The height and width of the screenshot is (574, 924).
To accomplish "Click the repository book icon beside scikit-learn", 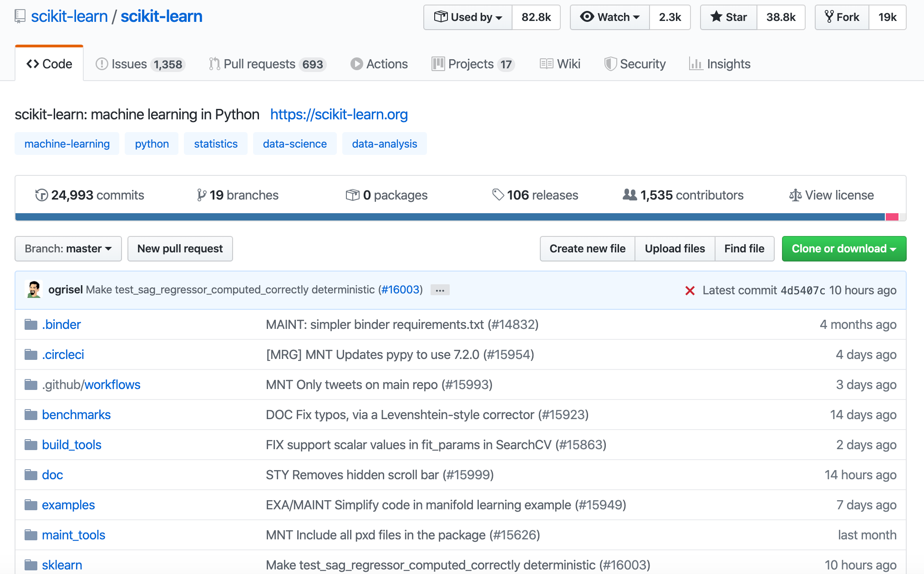I will tap(20, 16).
